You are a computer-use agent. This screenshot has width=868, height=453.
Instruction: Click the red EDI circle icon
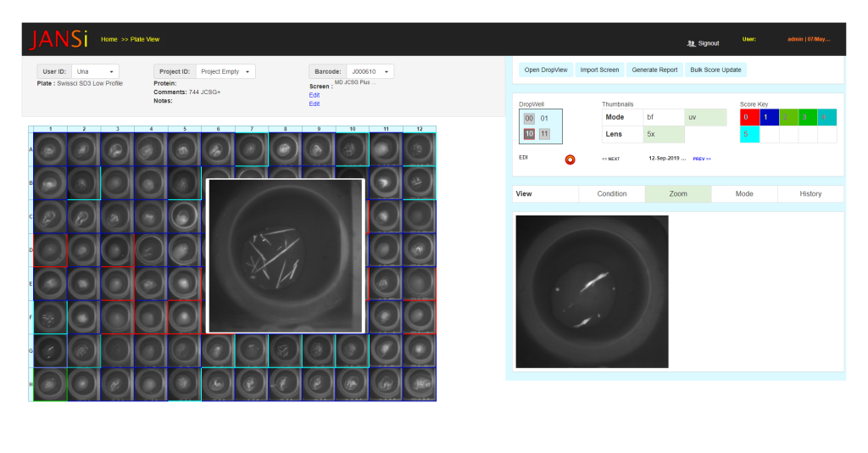(570, 159)
